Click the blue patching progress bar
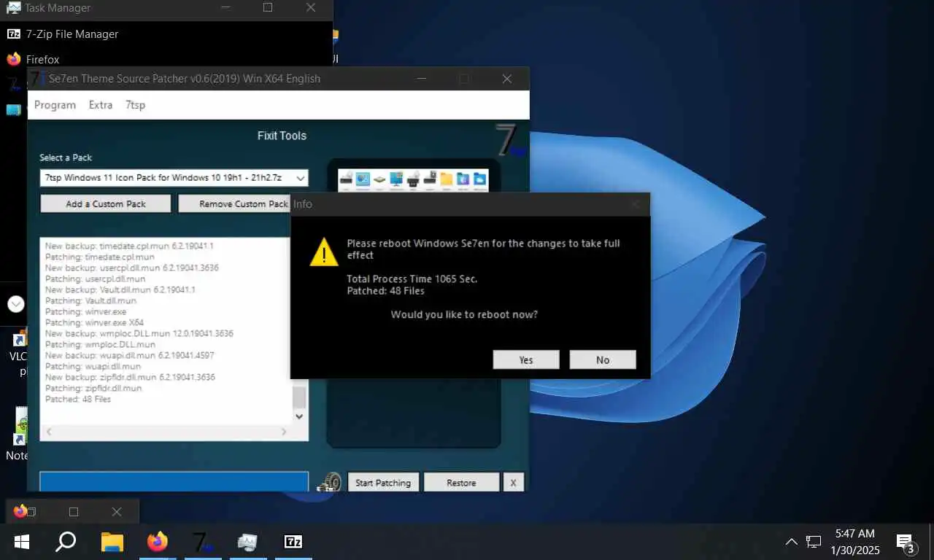Screen dimensions: 934x560 point(174,481)
